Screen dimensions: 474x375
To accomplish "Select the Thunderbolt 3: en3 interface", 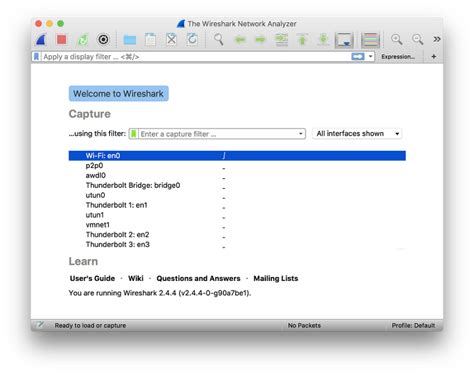I will pyautogui.click(x=237, y=245).
